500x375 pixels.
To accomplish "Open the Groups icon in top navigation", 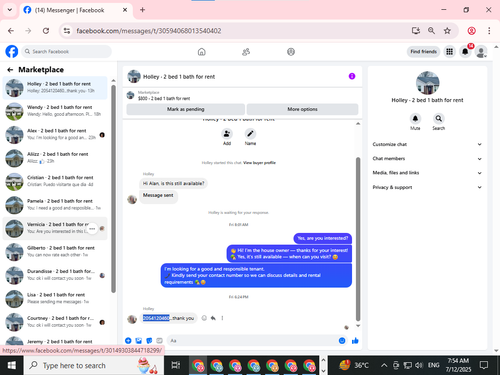I will [x=291, y=52].
